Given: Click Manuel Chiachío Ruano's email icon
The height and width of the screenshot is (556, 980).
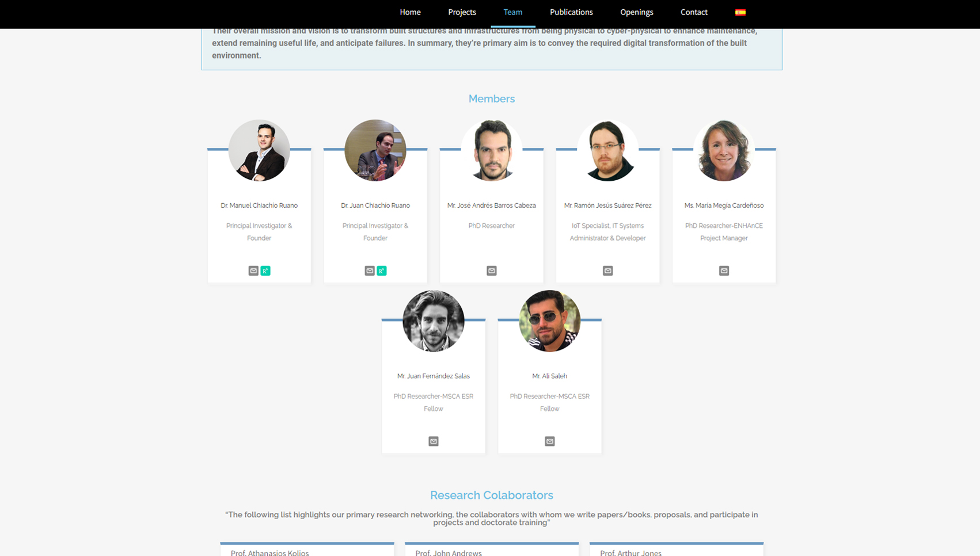Looking at the screenshot, I should [253, 271].
